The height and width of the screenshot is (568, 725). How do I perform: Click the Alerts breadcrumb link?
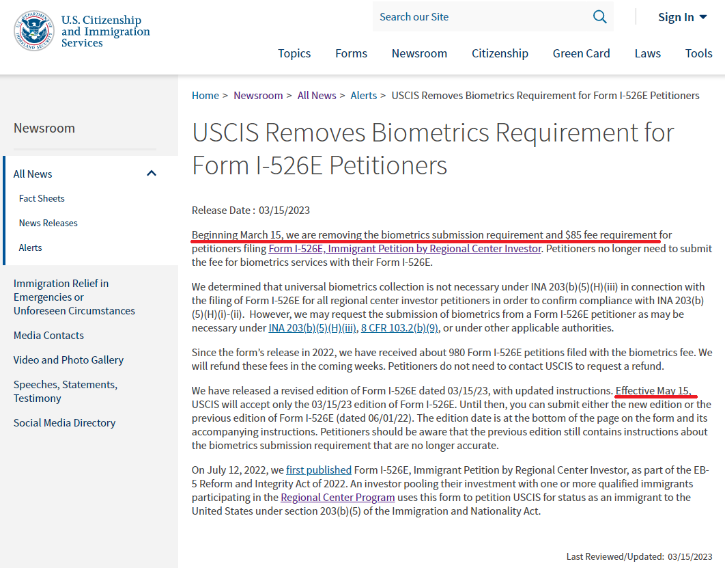click(363, 95)
